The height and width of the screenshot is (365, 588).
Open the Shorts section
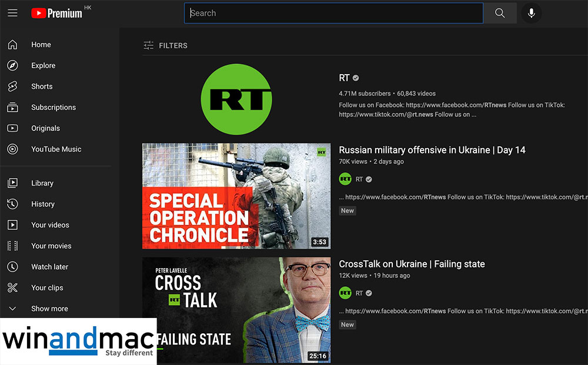click(x=42, y=86)
